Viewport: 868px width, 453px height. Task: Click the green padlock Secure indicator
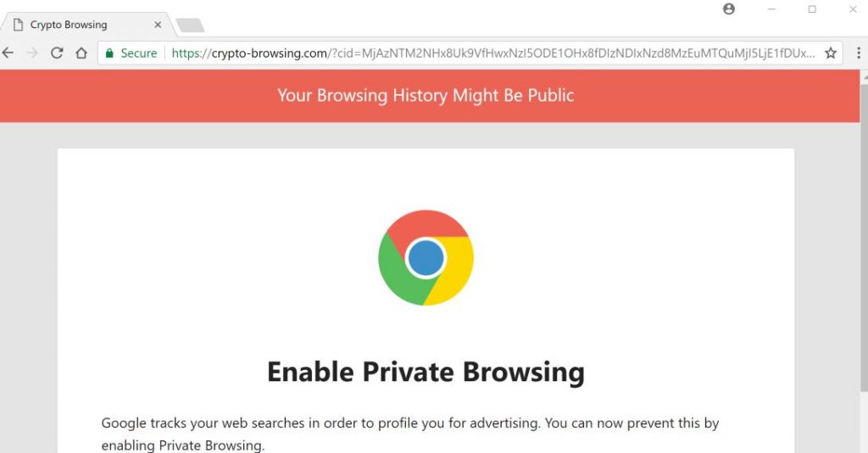(x=131, y=53)
